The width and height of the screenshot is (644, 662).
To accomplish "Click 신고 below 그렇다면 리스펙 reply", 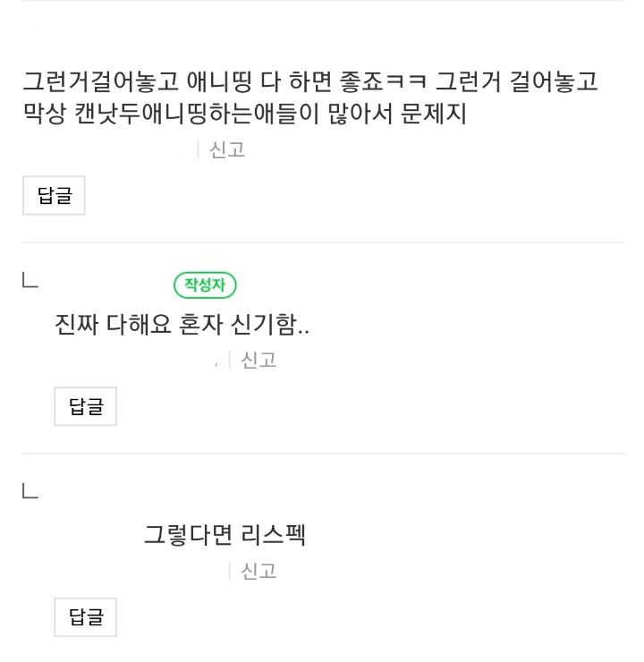I will pyautogui.click(x=258, y=571).
